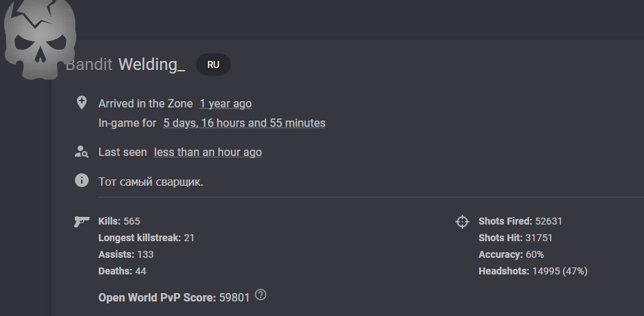644x316 pixels.
Task: Click the '1 year ago' arrival date
Action: (x=225, y=104)
